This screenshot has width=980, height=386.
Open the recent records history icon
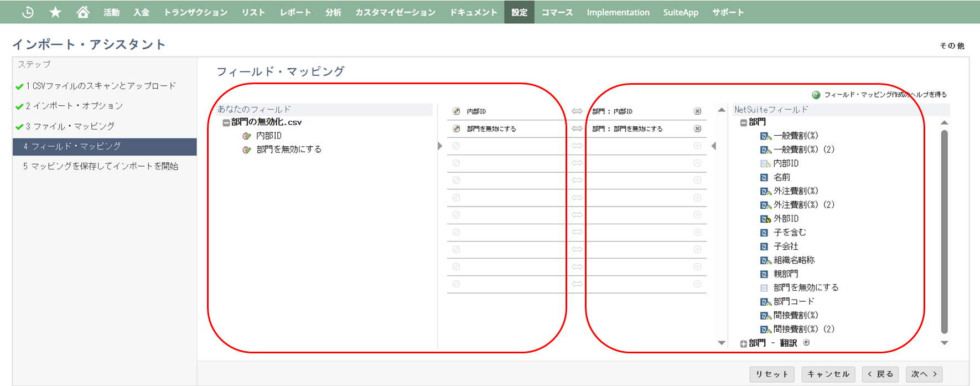pyautogui.click(x=28, y=12)
